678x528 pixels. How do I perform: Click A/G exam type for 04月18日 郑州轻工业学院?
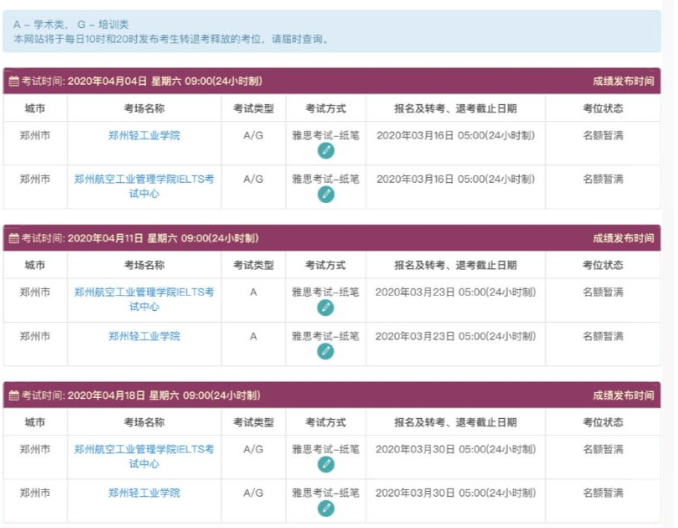tap(253, 493)
